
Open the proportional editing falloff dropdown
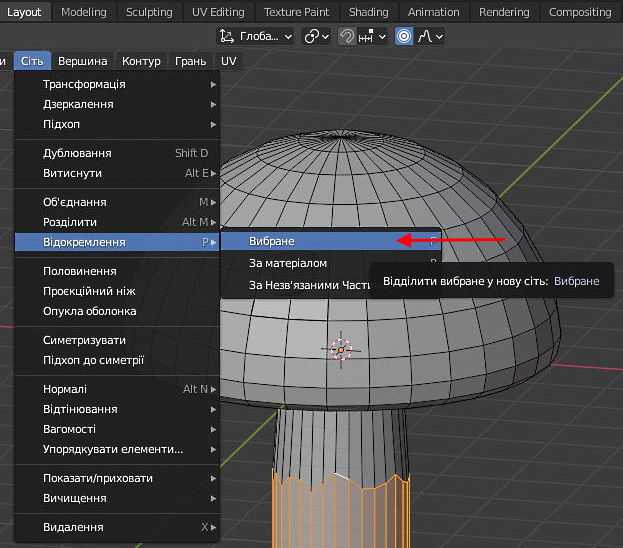(429, 37)
